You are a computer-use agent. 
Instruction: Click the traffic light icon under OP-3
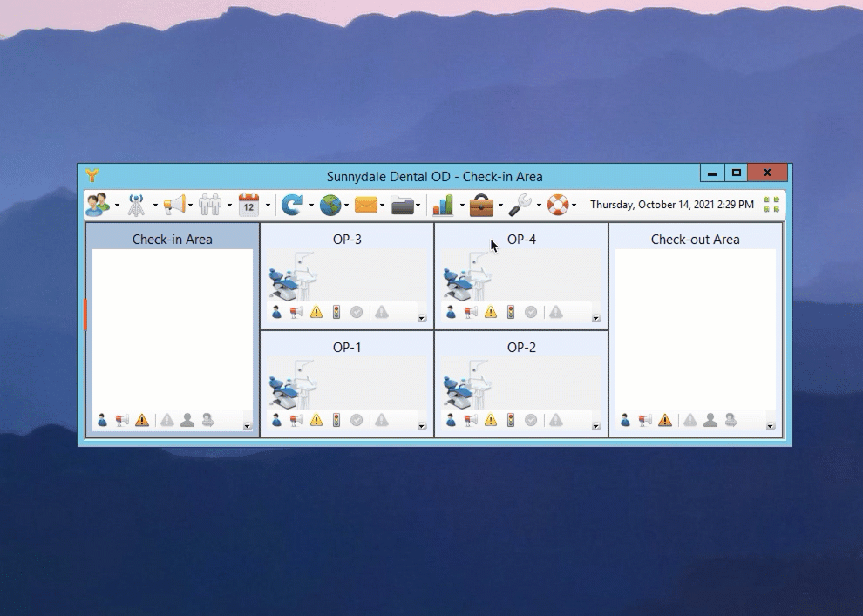point(336,313)
